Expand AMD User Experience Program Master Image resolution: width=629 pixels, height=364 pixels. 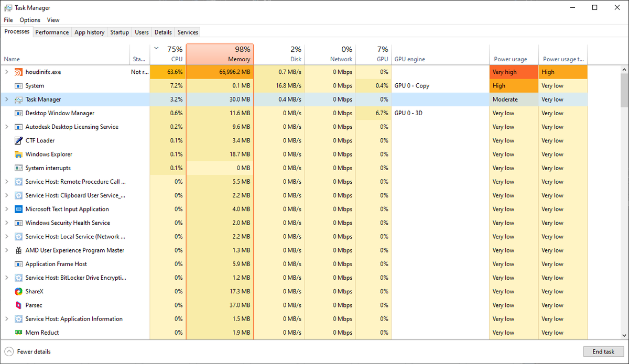point(6,250)
